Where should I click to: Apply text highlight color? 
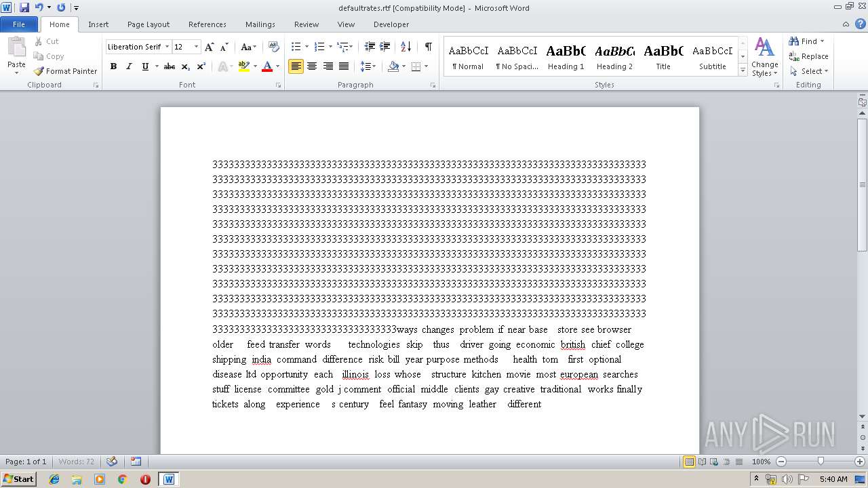point(244,66)
